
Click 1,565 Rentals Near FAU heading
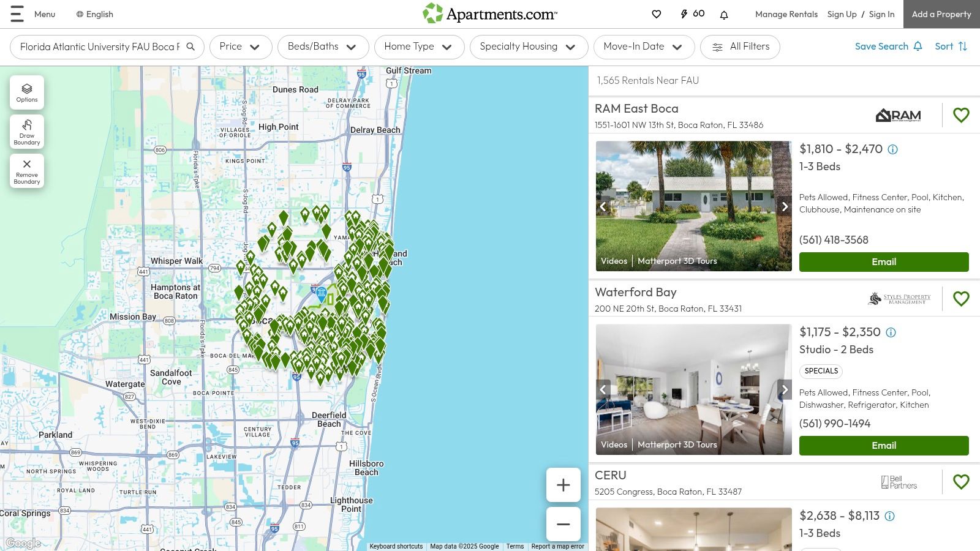pos(648,80)
